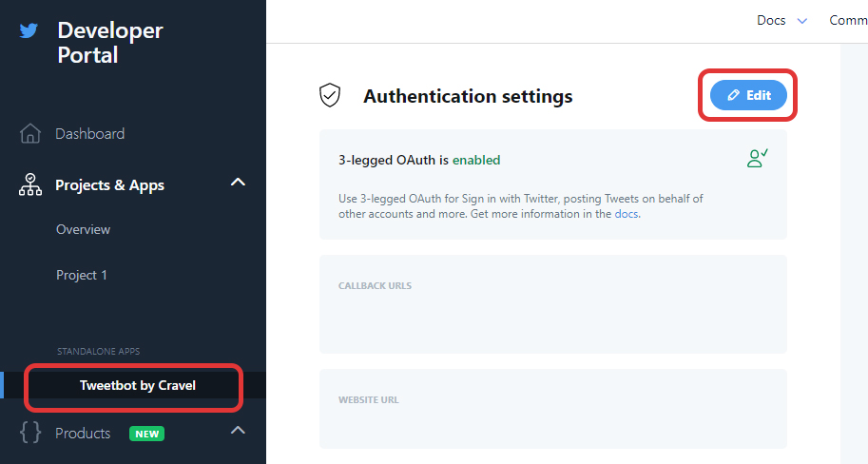Screen dimensions: 868x464
Task: Click the shield icon beside Authentication settings
Action: tap(330, 95)
